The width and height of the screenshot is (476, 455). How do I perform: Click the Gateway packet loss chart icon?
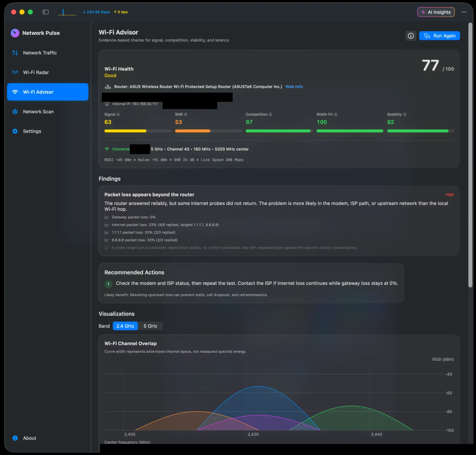107,217
